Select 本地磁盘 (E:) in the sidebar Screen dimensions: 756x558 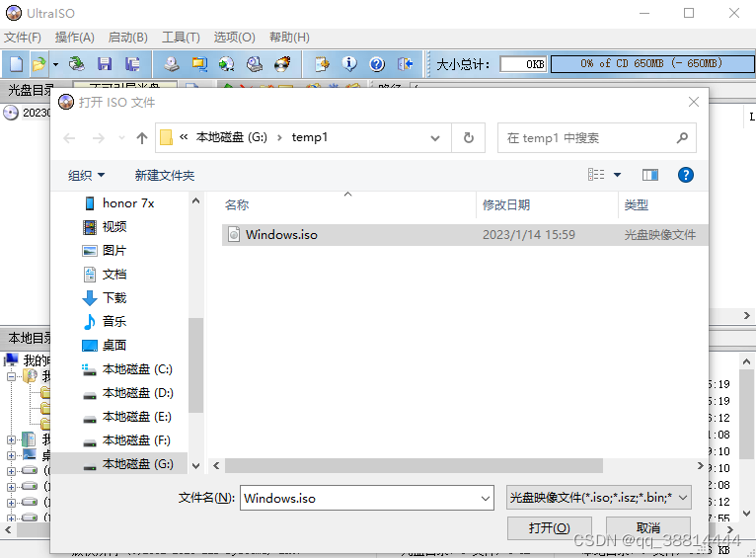coord(127,417)
